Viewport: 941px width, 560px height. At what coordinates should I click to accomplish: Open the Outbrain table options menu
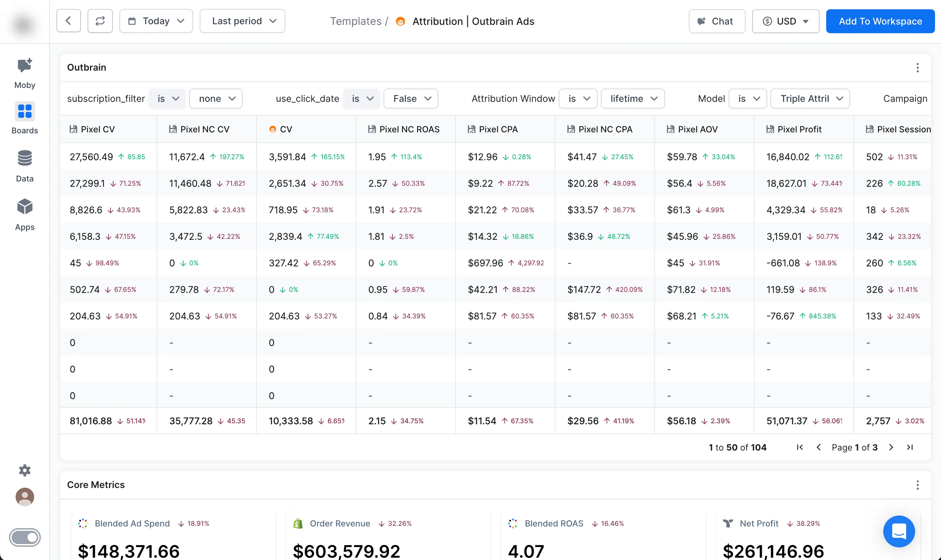917,68
